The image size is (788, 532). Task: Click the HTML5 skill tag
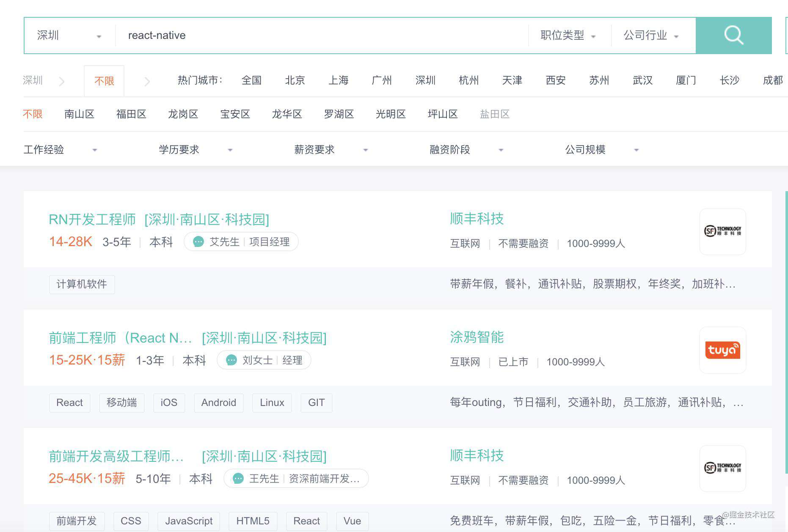[253, 521]
